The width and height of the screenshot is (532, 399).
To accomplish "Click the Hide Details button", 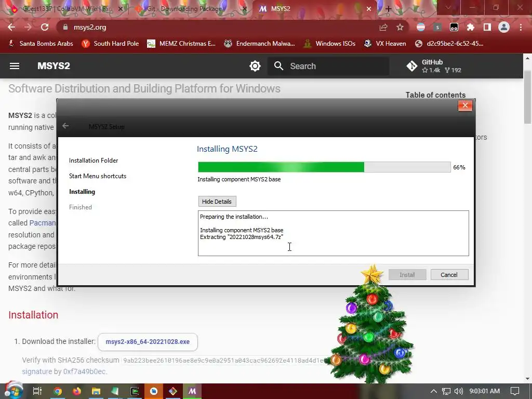I will pos(217,202).
